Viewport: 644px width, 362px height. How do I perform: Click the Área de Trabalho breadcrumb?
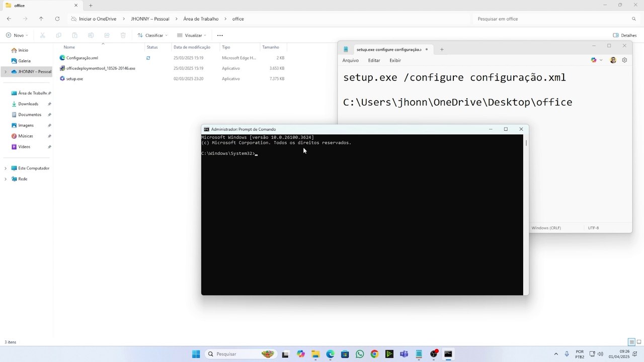pyautogui.click(x=201, y=19)
